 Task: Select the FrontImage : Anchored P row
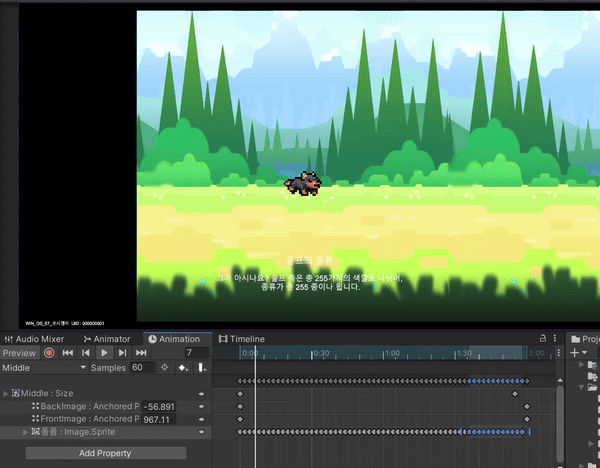pyautogui.click(x=106, y=419)
